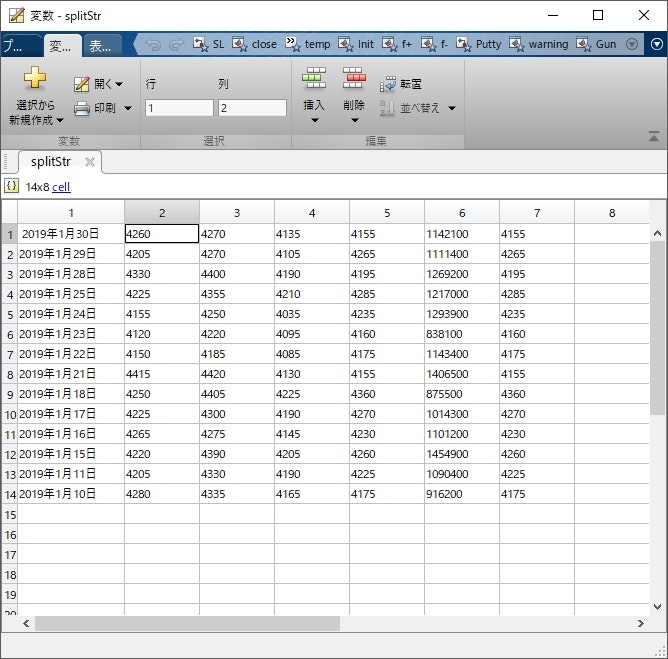The height and width of the screenshot is (659, 668).
Task: Open the circular toolstrip options menu
Action: 657,44
